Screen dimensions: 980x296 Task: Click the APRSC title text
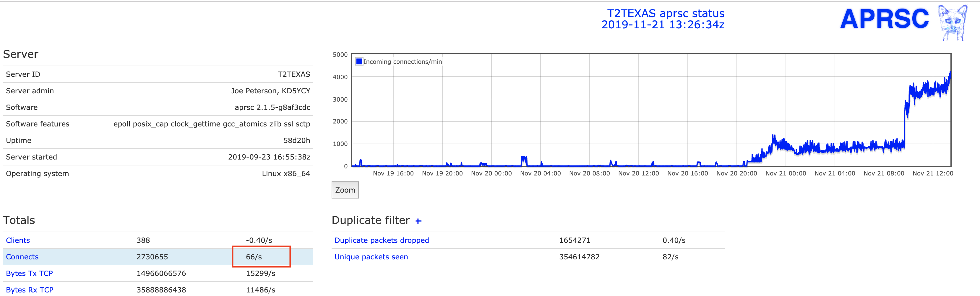coord(885,19)
